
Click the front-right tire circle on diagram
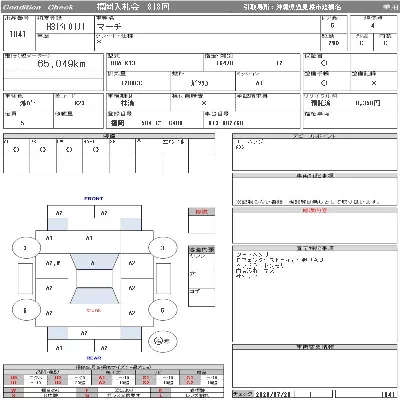click(162, 248)
